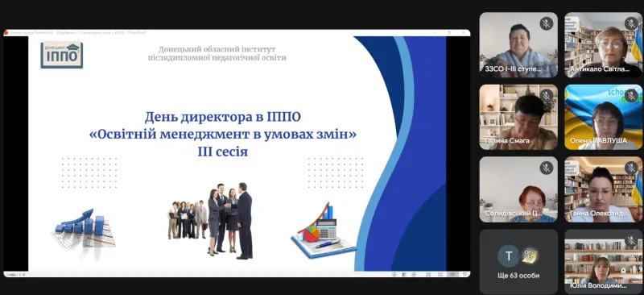
Task: Click the name label Олена ПАВЛУША
Action: coord(598,141)
